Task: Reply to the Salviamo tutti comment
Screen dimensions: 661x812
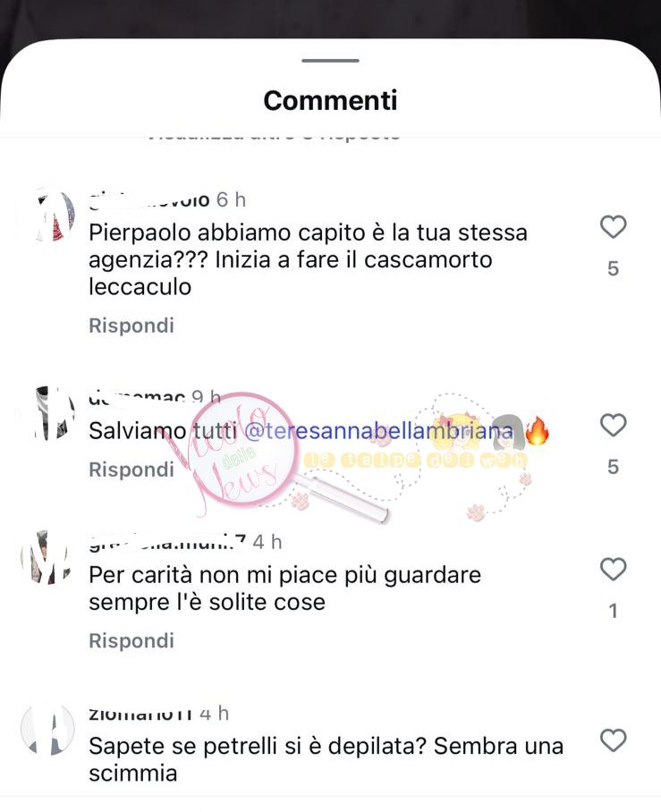Action: pyautogui.click(x=131, y=469)
